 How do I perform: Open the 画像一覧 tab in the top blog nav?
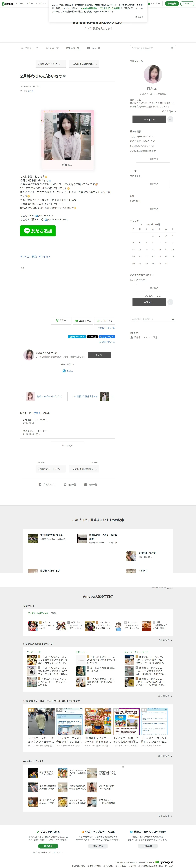point(73,48)
